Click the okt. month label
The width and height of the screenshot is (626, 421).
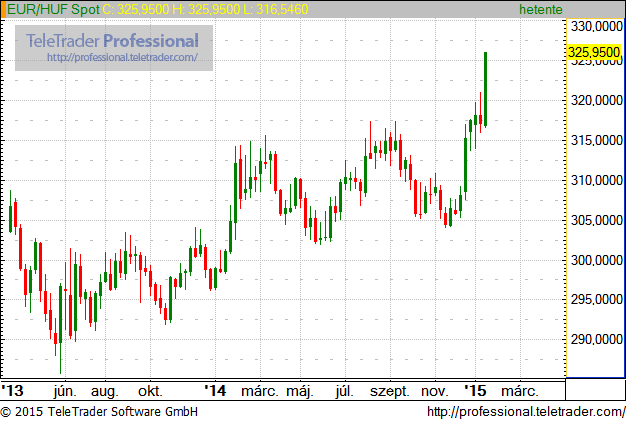pos(150,391)
